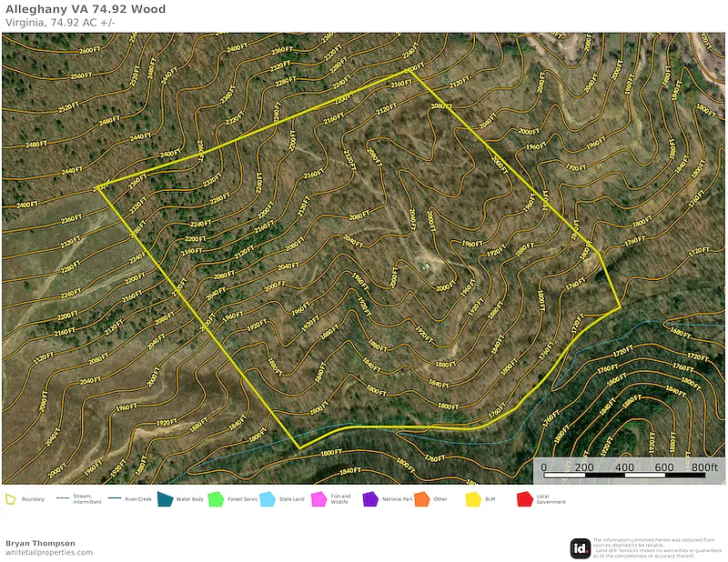Click the yellow Boundary legend icon
Viewport: 728px width, 562px height.
[10, 499]
